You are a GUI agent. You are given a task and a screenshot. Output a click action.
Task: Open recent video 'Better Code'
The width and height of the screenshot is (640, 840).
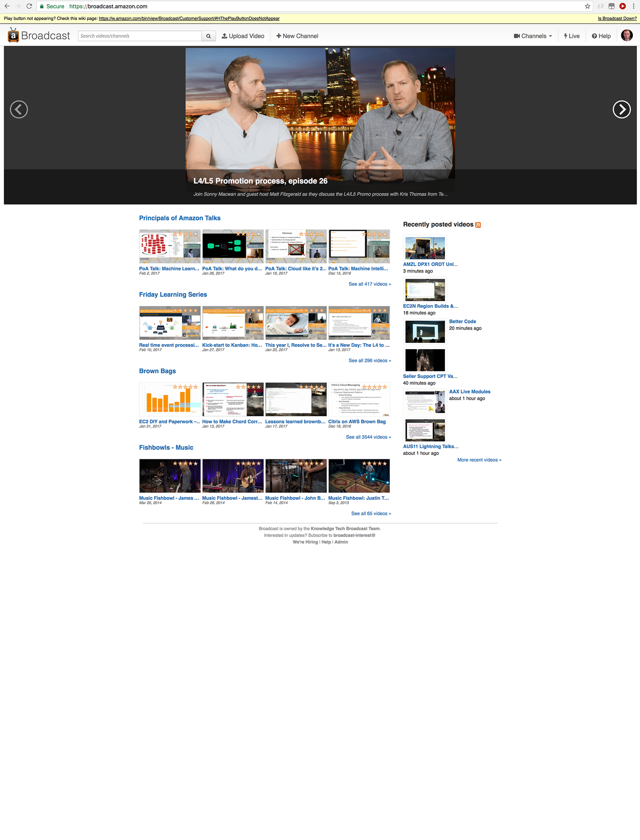click(463, 322)
